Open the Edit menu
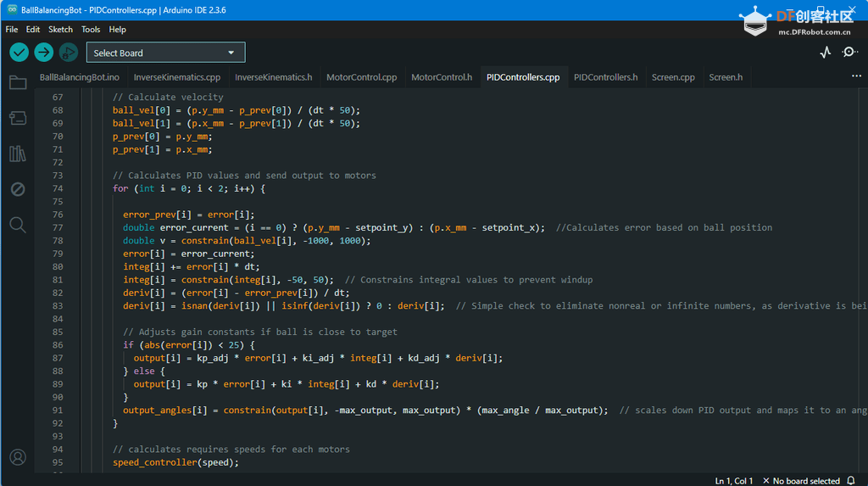The image size is (868, 486). click(33, 30)
